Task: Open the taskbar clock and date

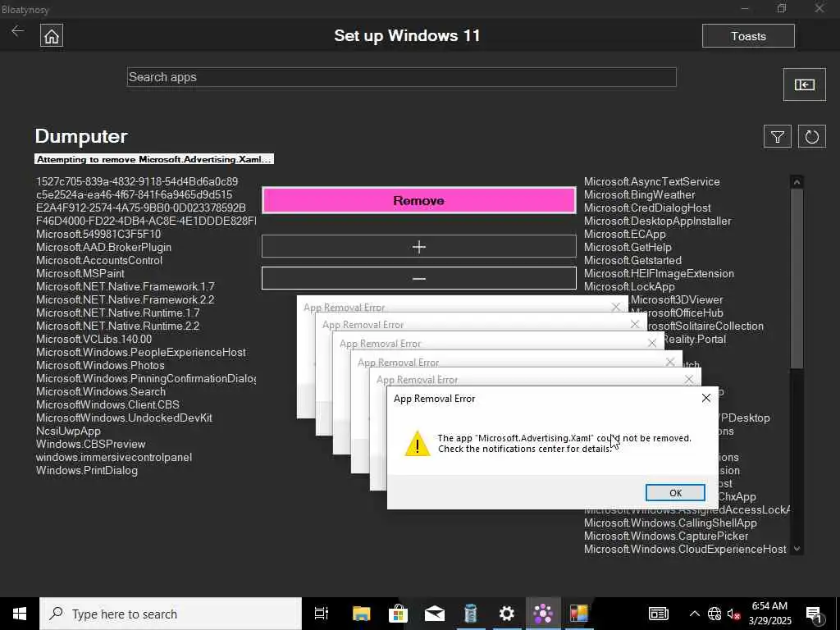Action: 769,614
